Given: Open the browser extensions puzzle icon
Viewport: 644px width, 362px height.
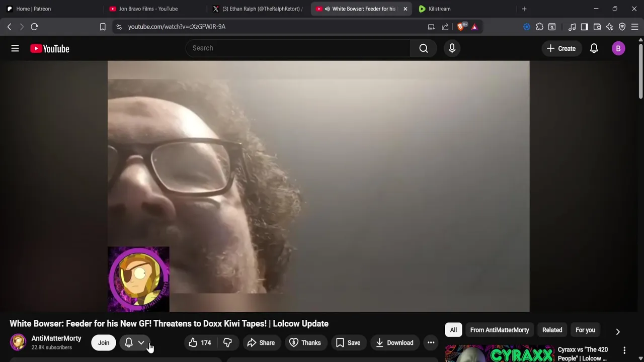Looking at the screenshot, I should pos(539,27).
